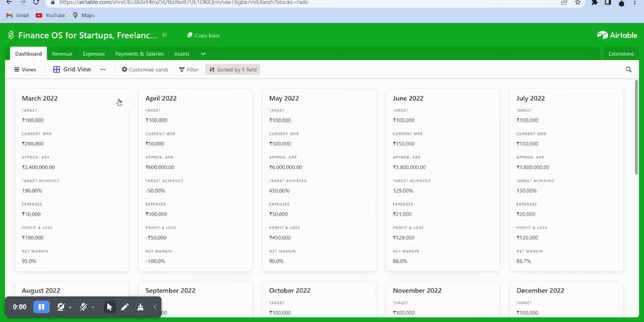Click the Airtable logo
Screen dimensions: 644x322
tap(617, 35)
